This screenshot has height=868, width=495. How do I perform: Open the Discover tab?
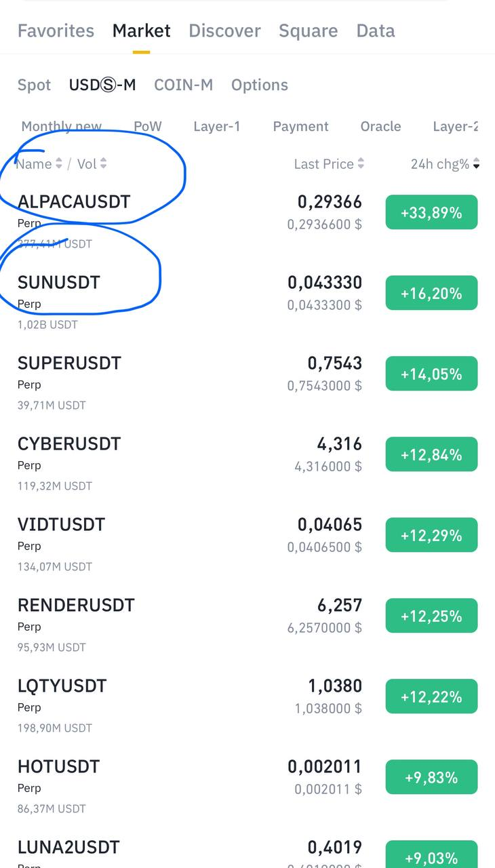pos(224,31)
